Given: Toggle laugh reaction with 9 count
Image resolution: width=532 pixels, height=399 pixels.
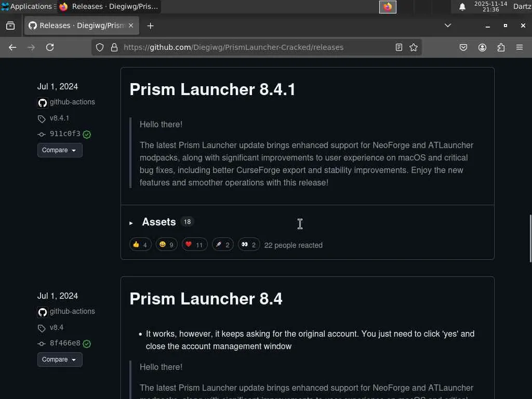Looking at the screenshot, I should (167, 245).
